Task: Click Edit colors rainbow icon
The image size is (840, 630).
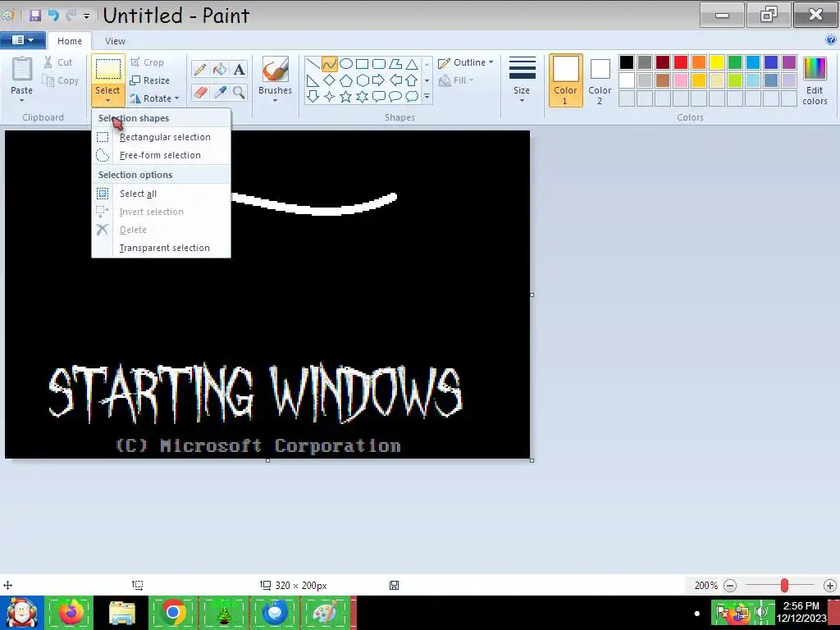Action: pyautogui.click(x=815, y=69)
